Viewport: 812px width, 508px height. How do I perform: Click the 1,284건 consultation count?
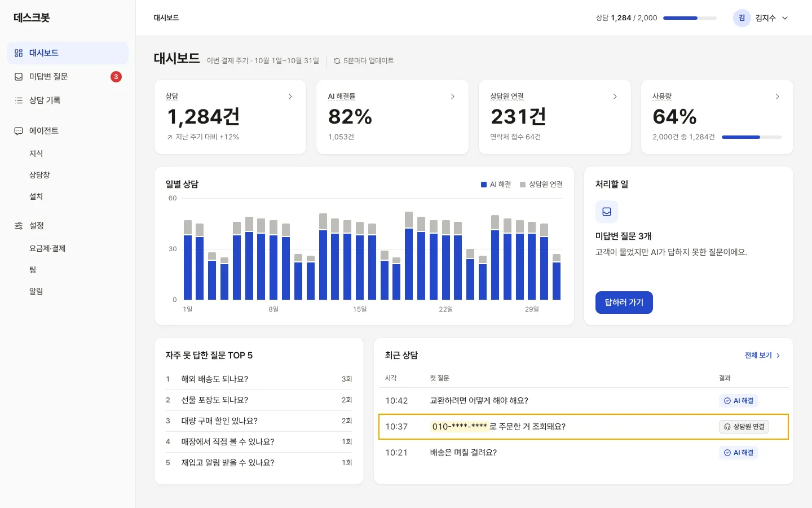click(x=204, y=117)
